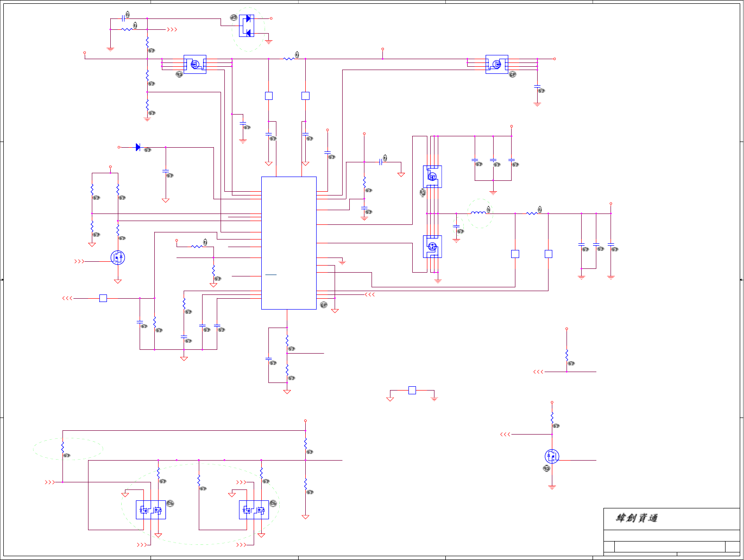744x560 pixels.
Task: Click the square box between the bottom-center grounds
Action: [x=412, y=390]
